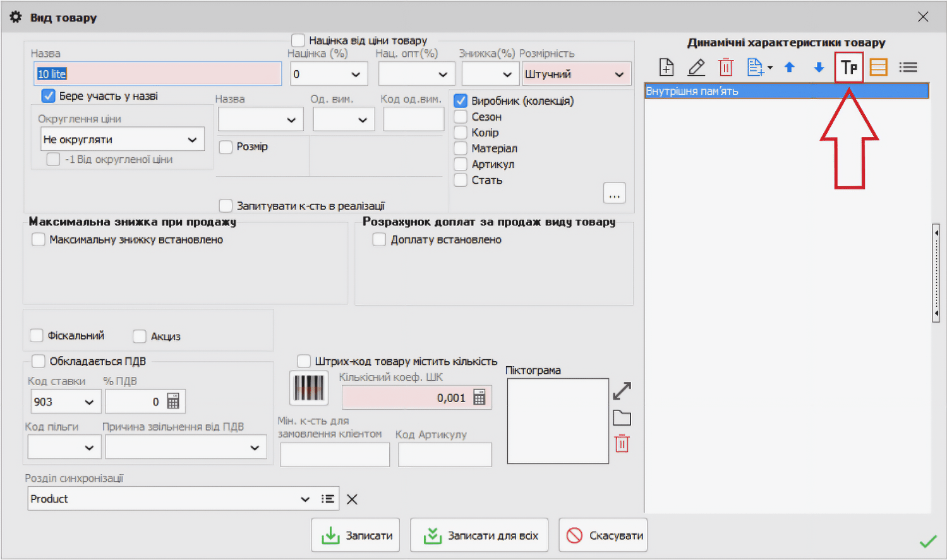
Task: Open pictogram folder browse icon
Action: 622,418
